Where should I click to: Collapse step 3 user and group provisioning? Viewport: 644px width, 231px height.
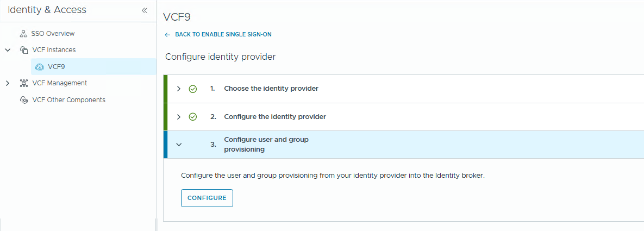coord(179,145)
